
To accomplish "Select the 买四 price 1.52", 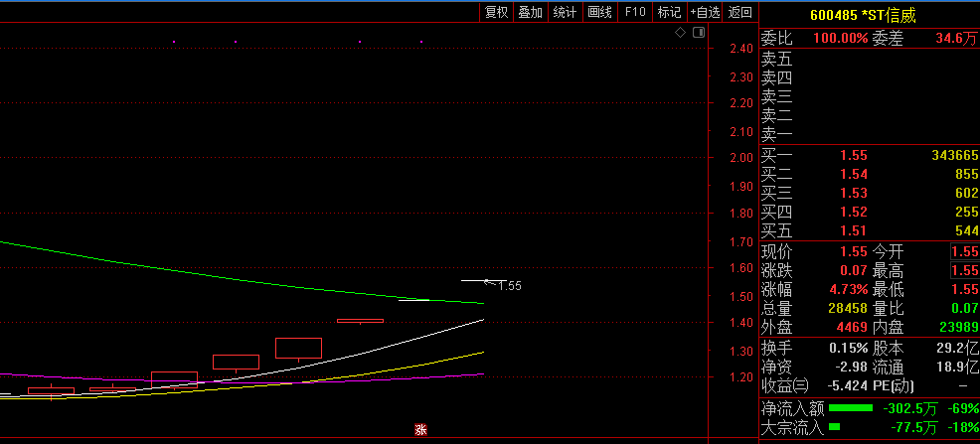I will pyautogui.click(x=853, y=213).
